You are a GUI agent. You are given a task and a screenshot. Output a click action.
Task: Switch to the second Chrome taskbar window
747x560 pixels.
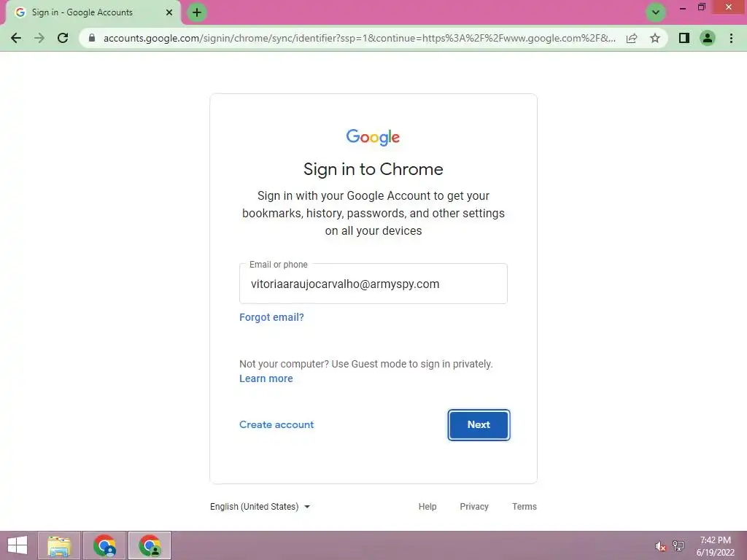pos(150,545)
